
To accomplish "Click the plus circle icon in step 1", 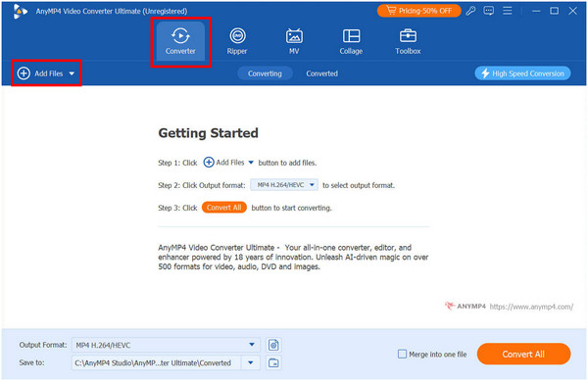I will pos(209,163).
